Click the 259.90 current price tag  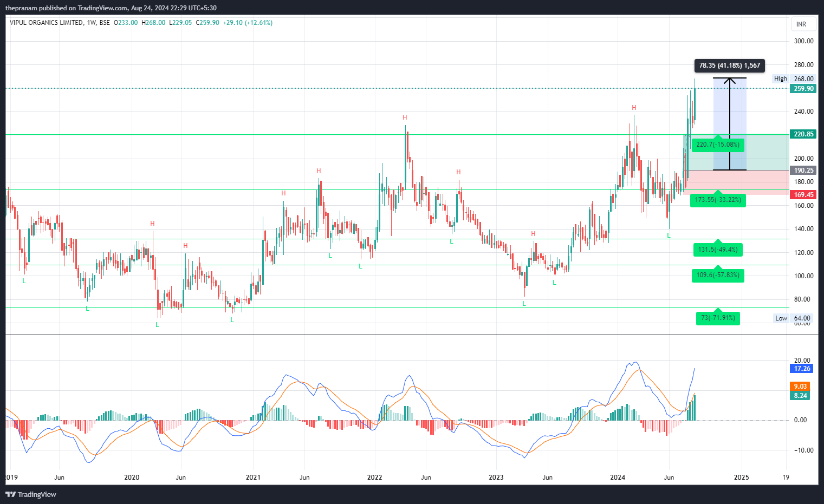(x=803, y=89)
